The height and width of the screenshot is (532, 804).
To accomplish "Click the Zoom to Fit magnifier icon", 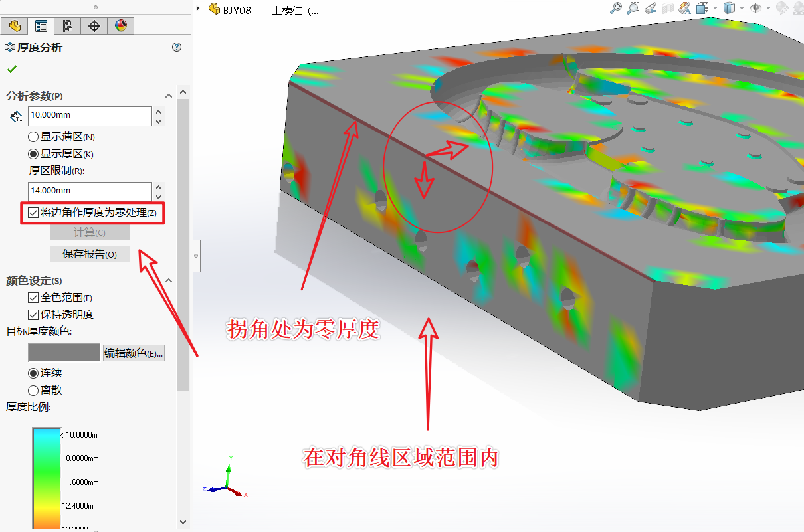I will pyautogui.click(x=616, y=8).
